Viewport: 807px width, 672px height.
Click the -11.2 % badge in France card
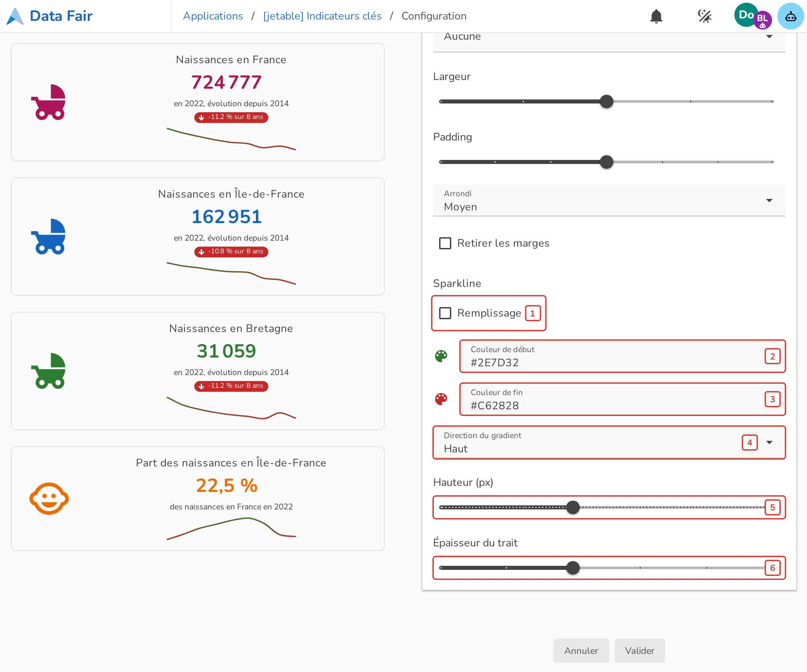pos(231,117)
